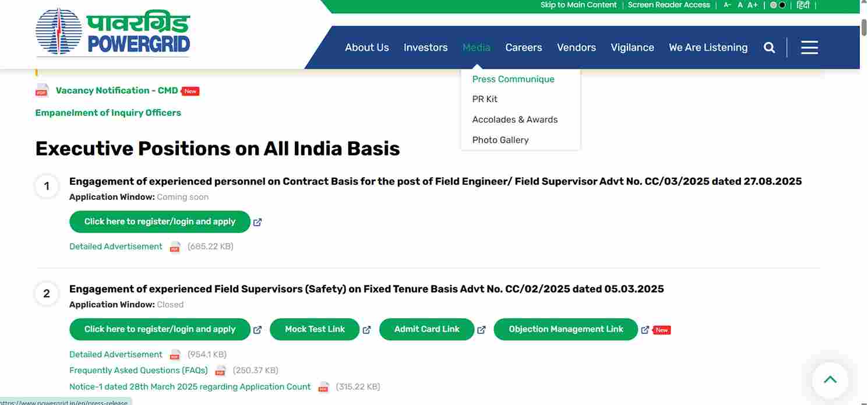Toggle the site language to हिंदी
Screen dimensions: 868x405
tap(802, 5)
